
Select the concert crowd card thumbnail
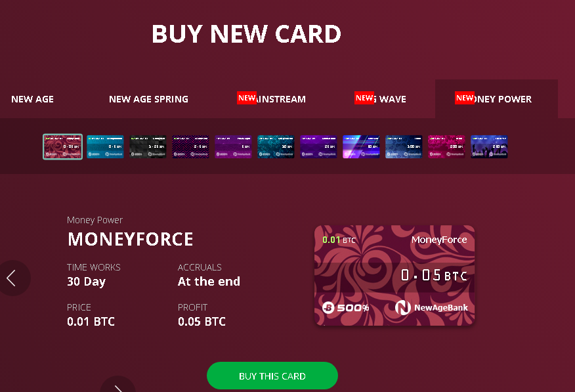pos(489,146)
